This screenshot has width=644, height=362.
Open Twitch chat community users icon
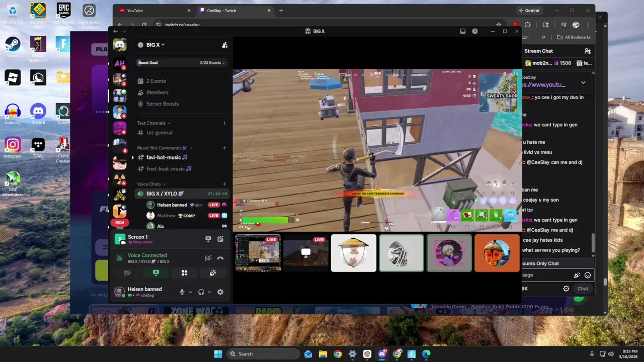pos(587,51)
